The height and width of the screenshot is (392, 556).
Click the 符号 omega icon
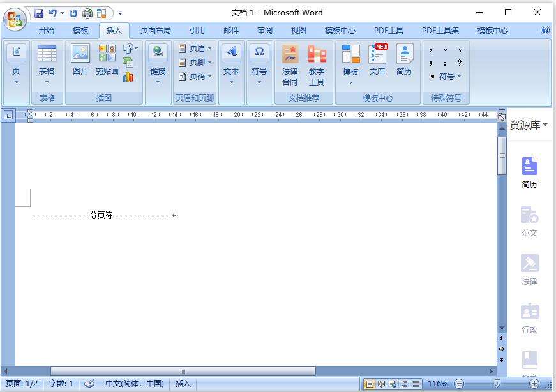259,52
